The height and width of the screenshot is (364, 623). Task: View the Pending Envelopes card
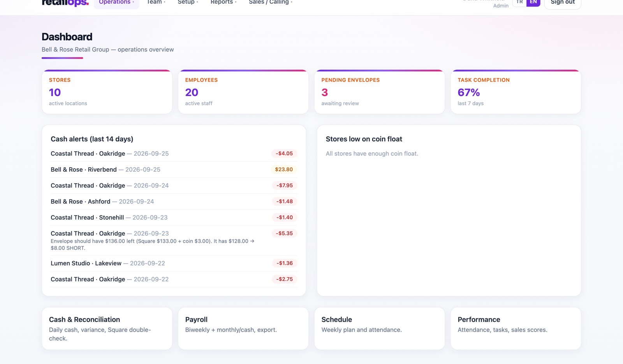(380, 92)
